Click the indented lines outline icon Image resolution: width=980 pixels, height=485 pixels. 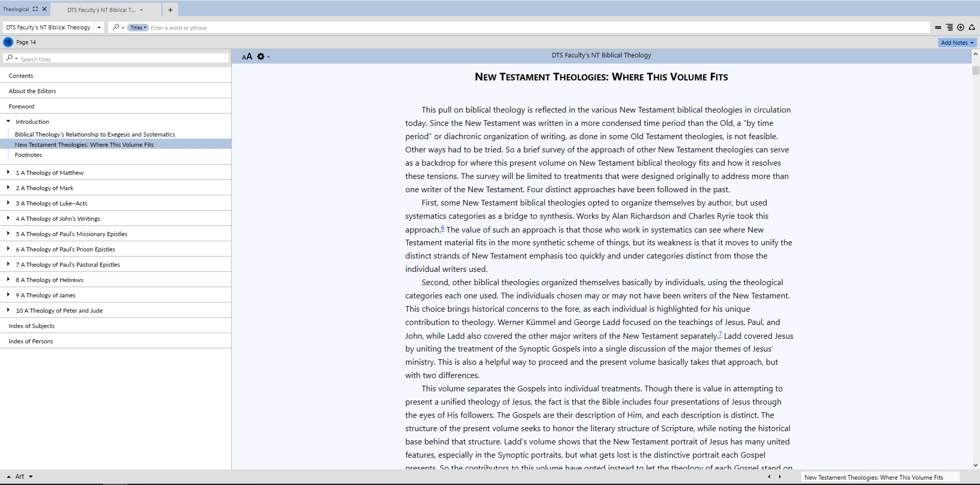[949, 27]
